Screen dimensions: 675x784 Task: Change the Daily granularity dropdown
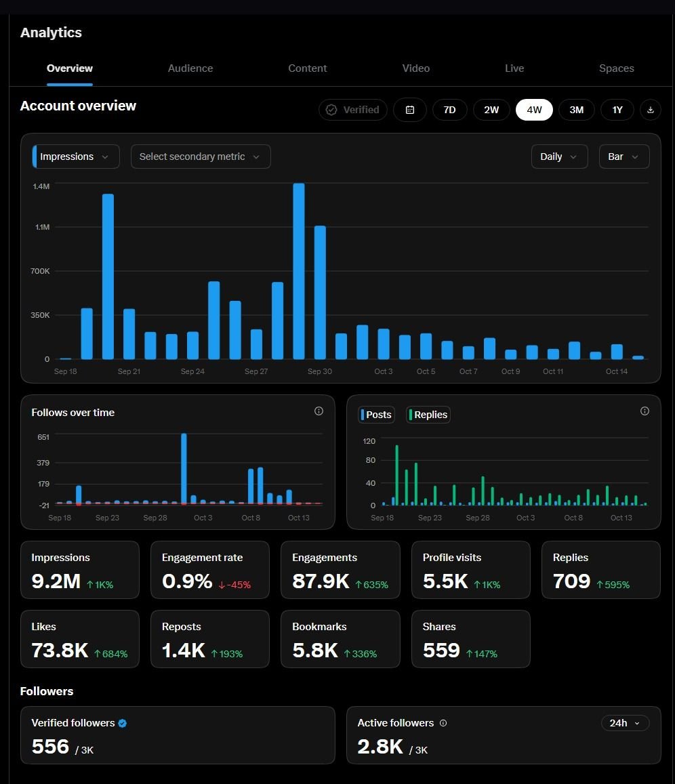(559, 157)
